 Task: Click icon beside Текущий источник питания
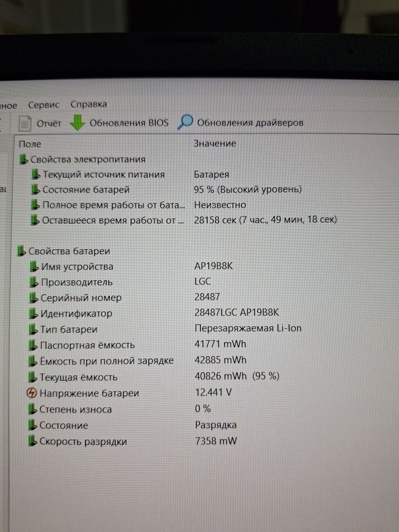tap(35, 175)
